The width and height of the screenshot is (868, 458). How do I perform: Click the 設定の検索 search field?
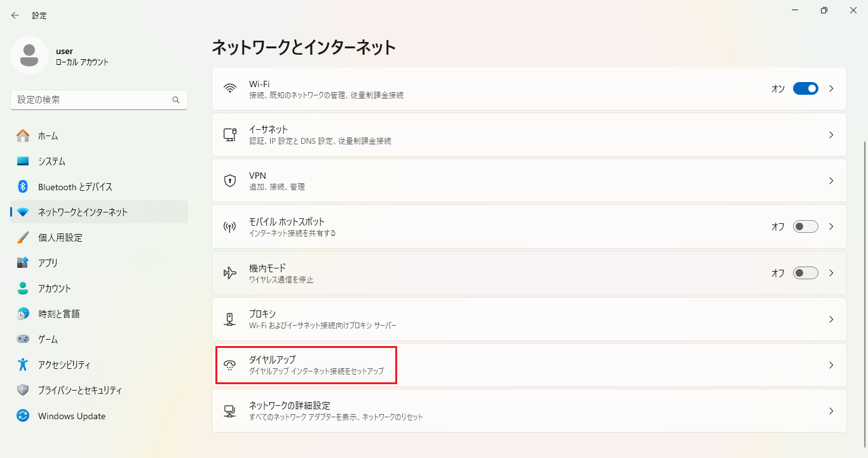[x=92, y=100]
